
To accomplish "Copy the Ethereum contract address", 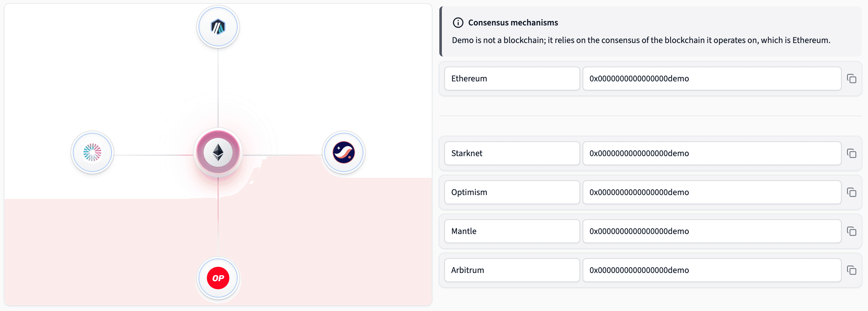I will click(851, 79).
